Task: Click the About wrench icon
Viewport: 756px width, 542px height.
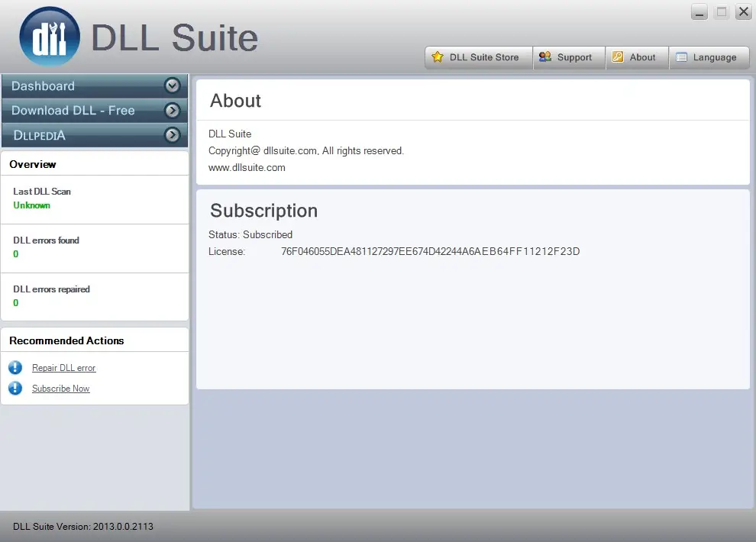Action: pyautogui.click(x=616, y=56)
